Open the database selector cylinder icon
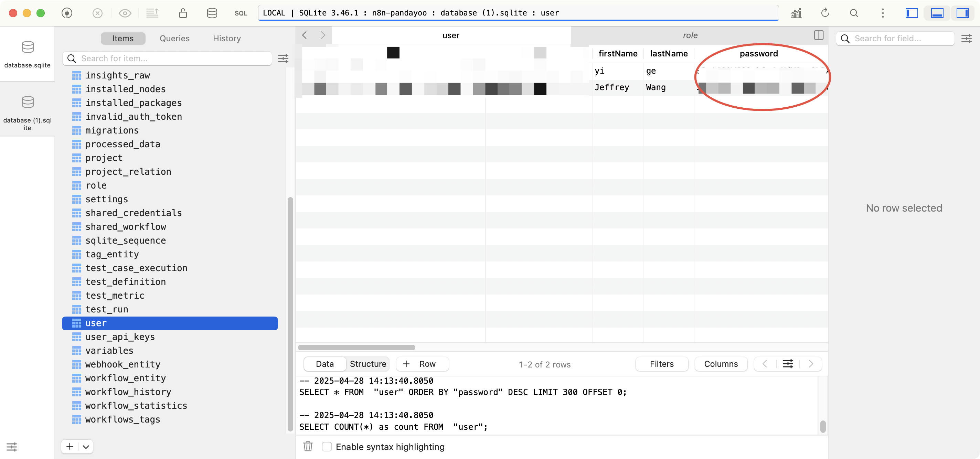The image size is (980, 459). pyautogui.click(x=212, y=13)
